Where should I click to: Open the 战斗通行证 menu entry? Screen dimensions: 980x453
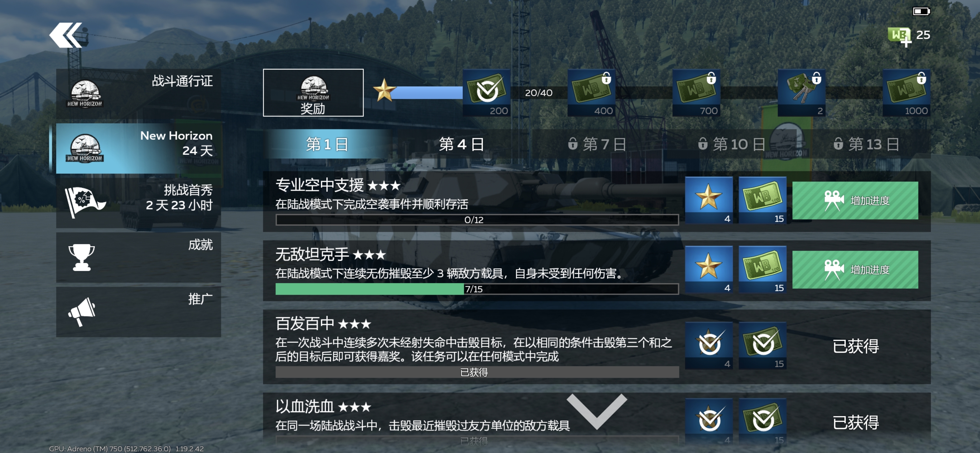pyautogui.click(x=139, y=94)
